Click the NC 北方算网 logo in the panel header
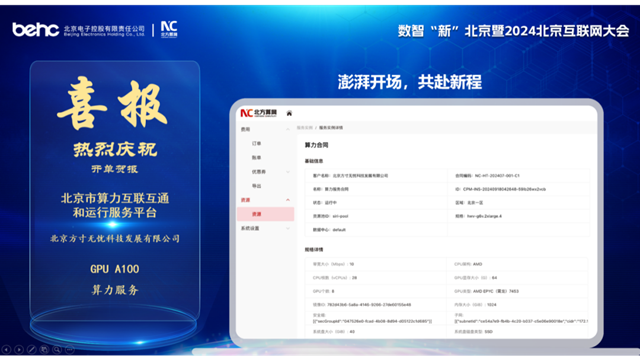The height and width of the screenshot is (360, 640). pos(258,113)
